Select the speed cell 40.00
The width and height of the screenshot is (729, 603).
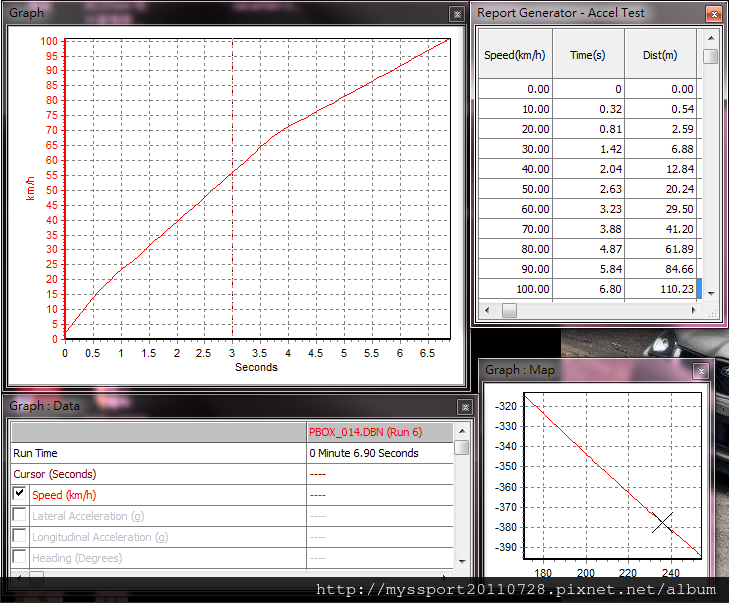click(515, 169)
